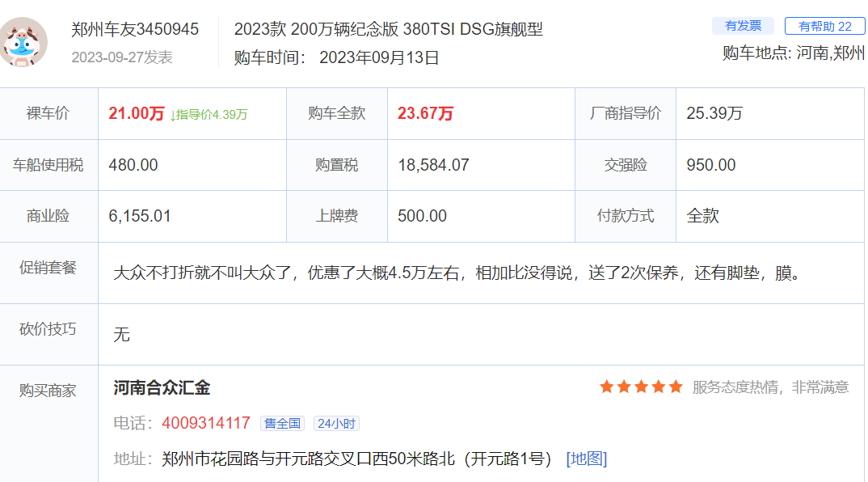Select license plate fee 500.00
Screen dimensions: 868x482
point(422,216)
